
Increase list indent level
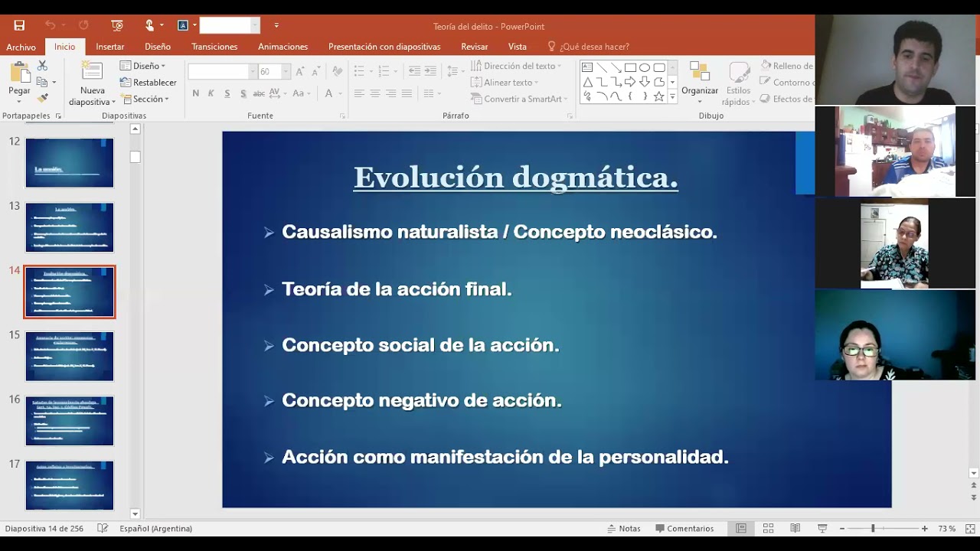tap(430, 71)
